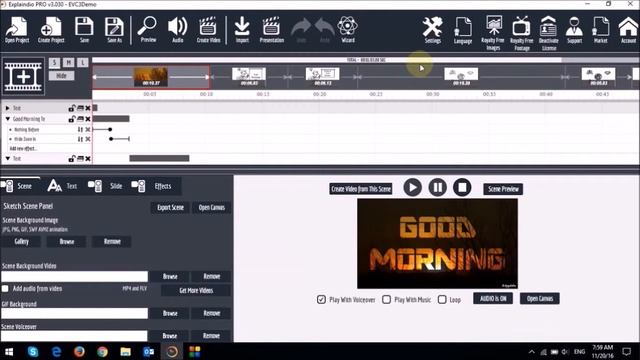This screenshot has width=640, height=360.
Task: Remove the Hide Zoom In effect with its X
Action: pyautogui.click(x=88, y=139)
